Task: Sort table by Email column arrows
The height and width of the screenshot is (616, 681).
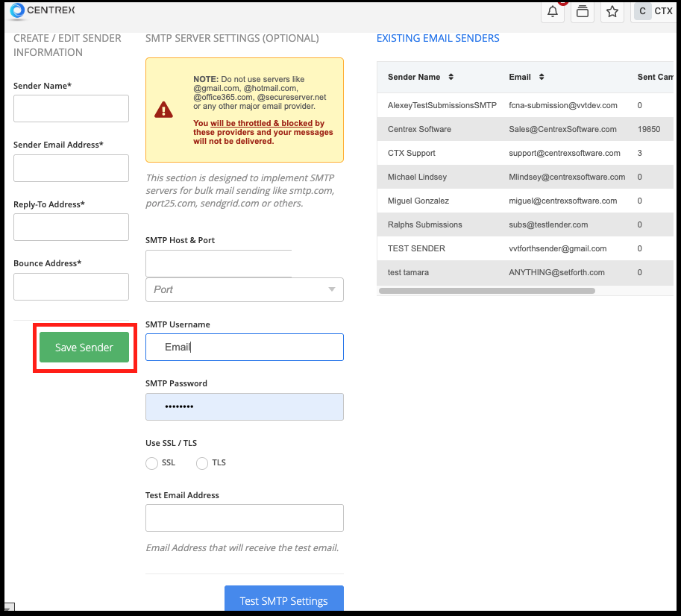Action: pyautogui.click(x=542, y=77)
